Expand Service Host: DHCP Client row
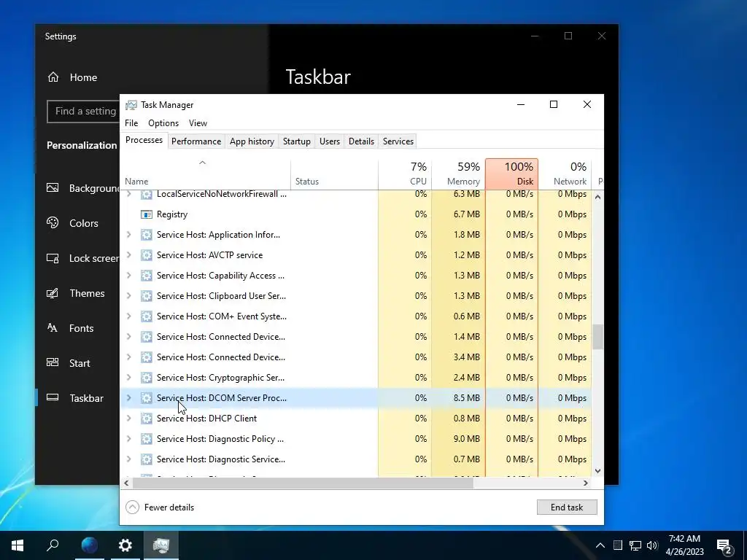The width and height of the screenshot is (747, 560). [x=128, y=419]
